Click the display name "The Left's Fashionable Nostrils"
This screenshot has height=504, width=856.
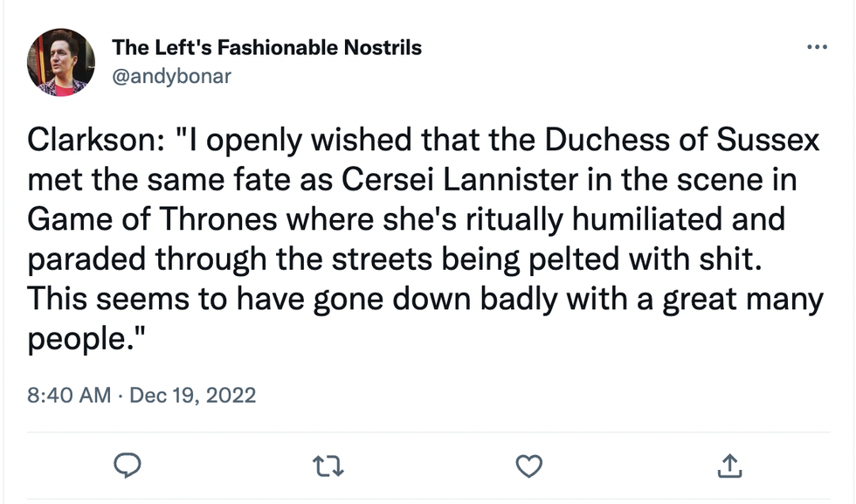pyautogui.click(x=266, y=47)
